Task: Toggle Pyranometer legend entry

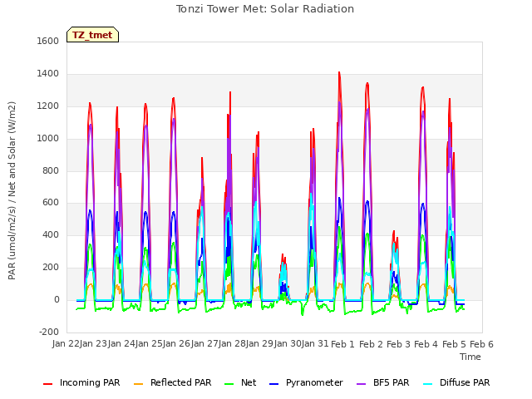Action: 306,382
